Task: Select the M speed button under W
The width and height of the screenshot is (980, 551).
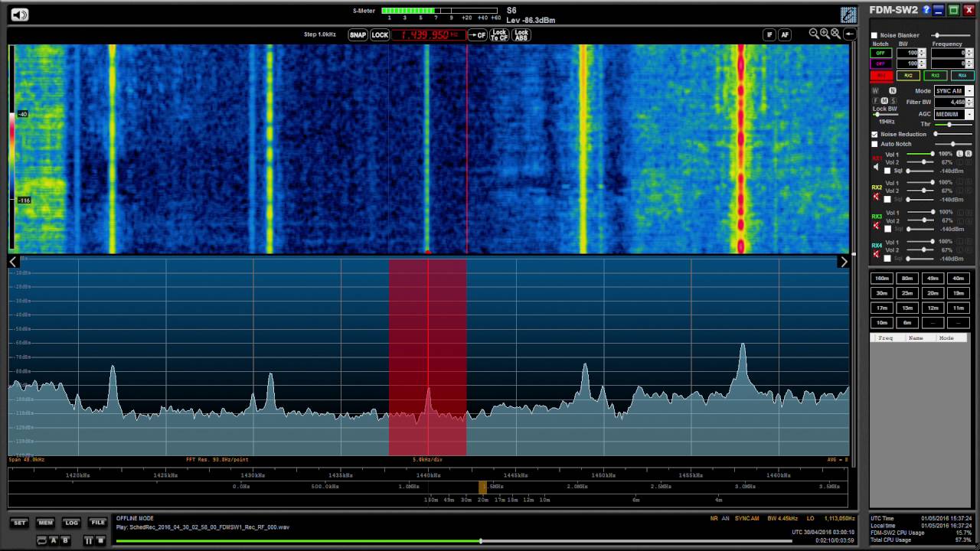Action: tap(884, 101)
